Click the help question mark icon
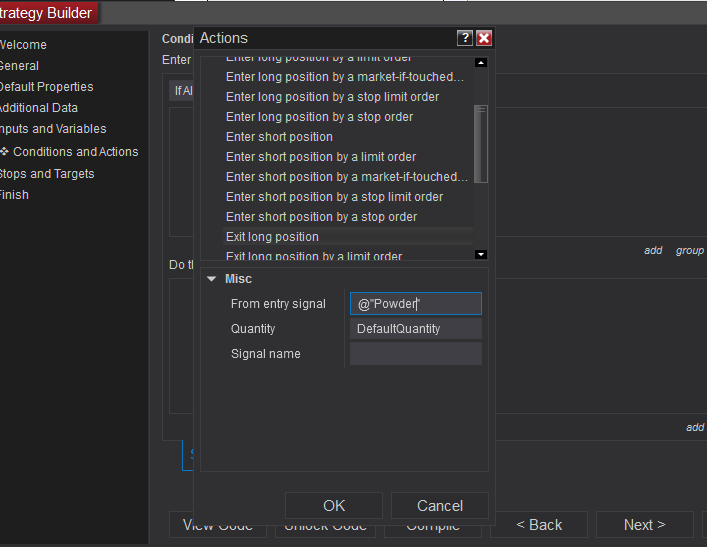 [465, 38]
